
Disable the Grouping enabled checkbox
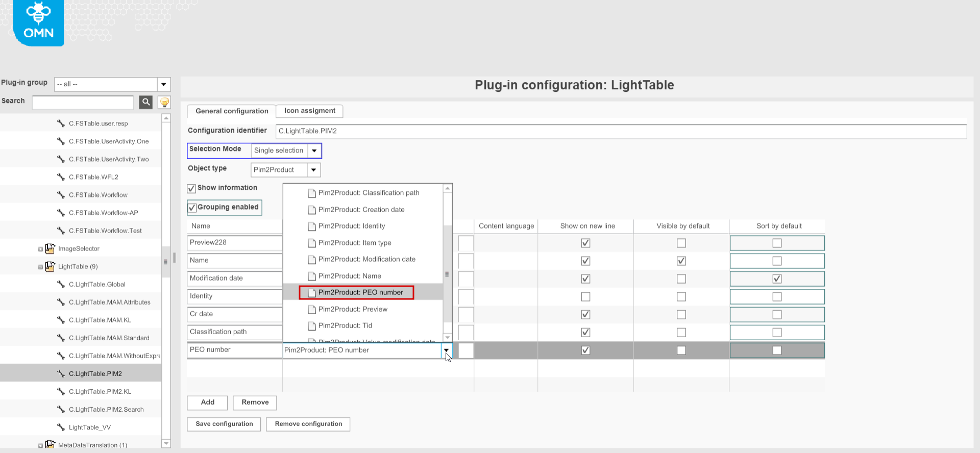[192, 208]
